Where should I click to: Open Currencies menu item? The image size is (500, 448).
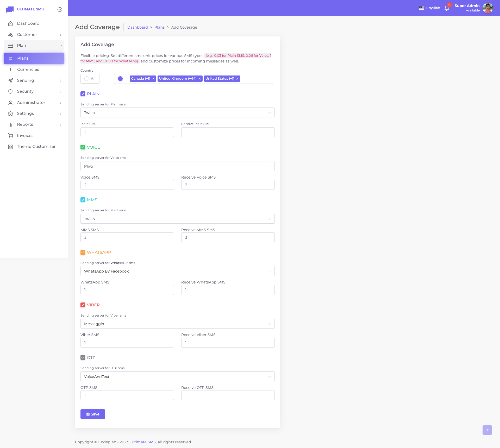(28, 70)
